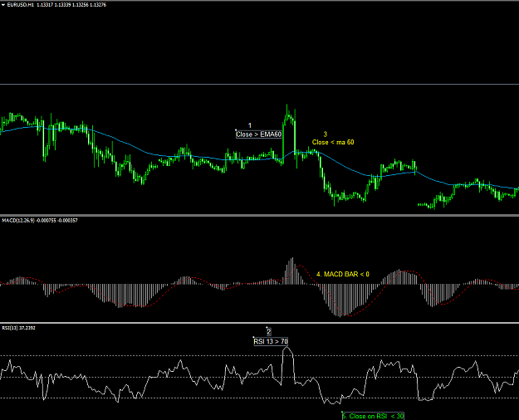Screen dimensions: 519x420
Task: Select the boxed number 2 label above RSI 13 > 70
Action: click(269, 332)
